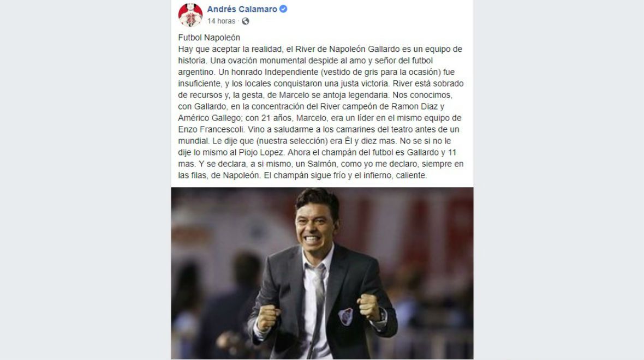The width and height of the screenshot is (644, 360).
Task: Click the globe public-privacy icon
Action: click(245, 21)
